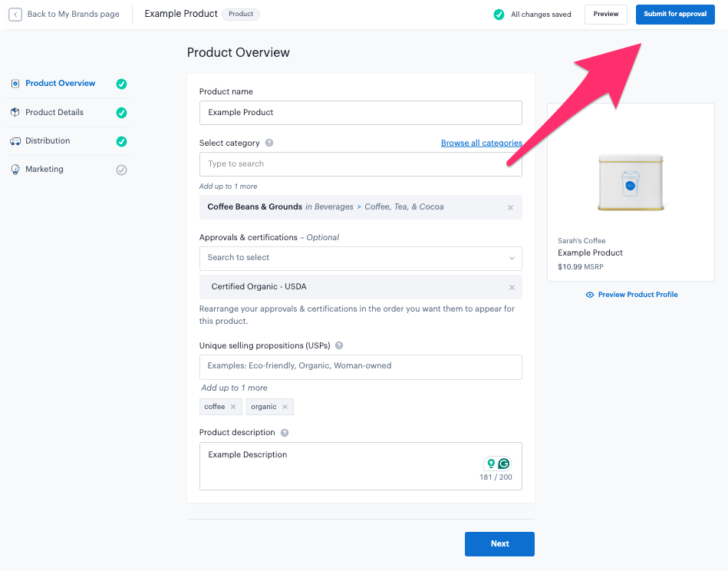Open the Browse all categories link
The width and height of the screenshot is (728, 571).
tap(481, 143)
